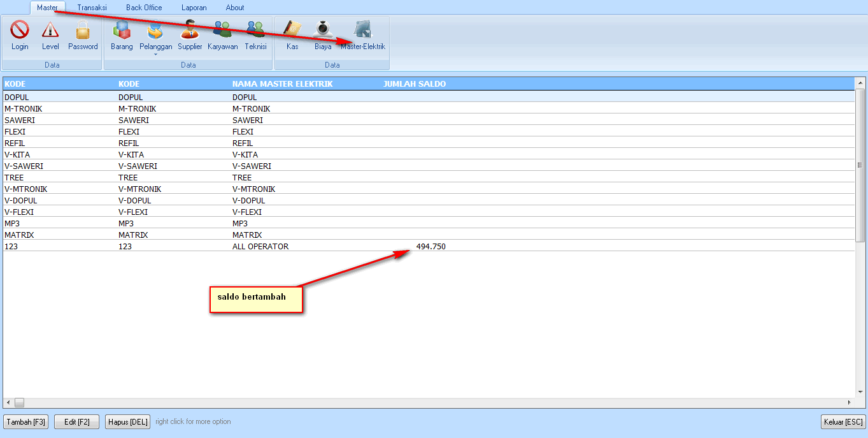Switch to the Transaksi tab
The width and height of the screenshot is (868, 438).
92,8
